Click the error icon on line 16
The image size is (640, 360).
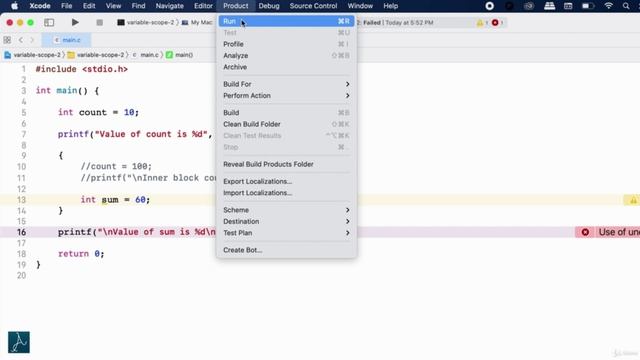[585, 232]
